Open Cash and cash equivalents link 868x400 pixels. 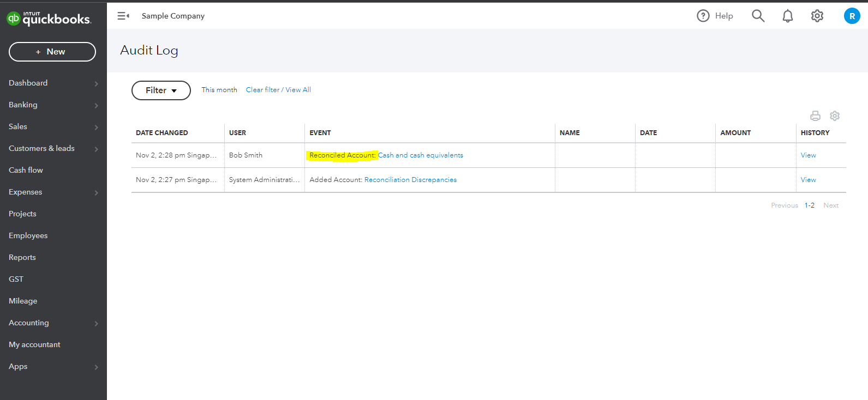[x=420, y=155]
